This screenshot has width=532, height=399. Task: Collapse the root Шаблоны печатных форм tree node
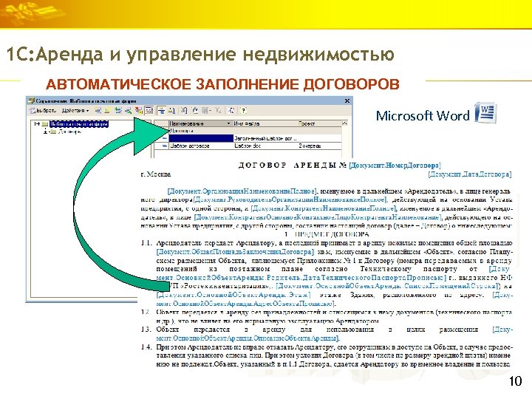(x=37, y=124)
